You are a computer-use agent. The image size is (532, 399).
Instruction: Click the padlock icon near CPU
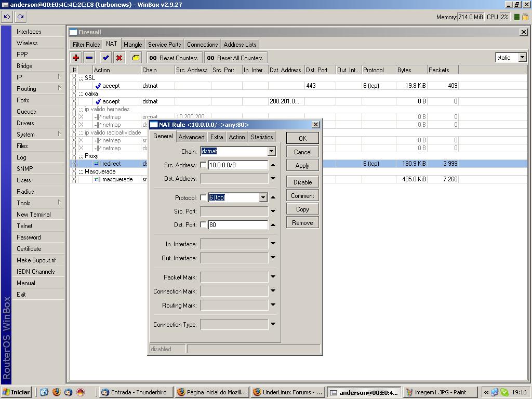(x=525, y=17)
